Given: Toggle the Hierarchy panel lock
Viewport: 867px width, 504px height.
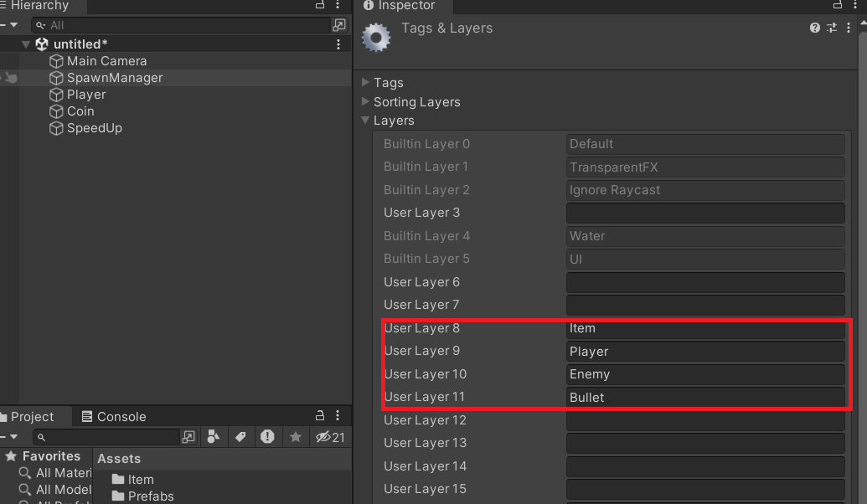Looking at the screenshot, I should 320,5.
